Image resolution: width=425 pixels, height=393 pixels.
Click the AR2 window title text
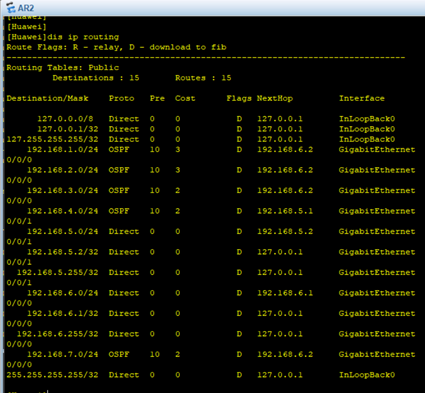(26, 8)
